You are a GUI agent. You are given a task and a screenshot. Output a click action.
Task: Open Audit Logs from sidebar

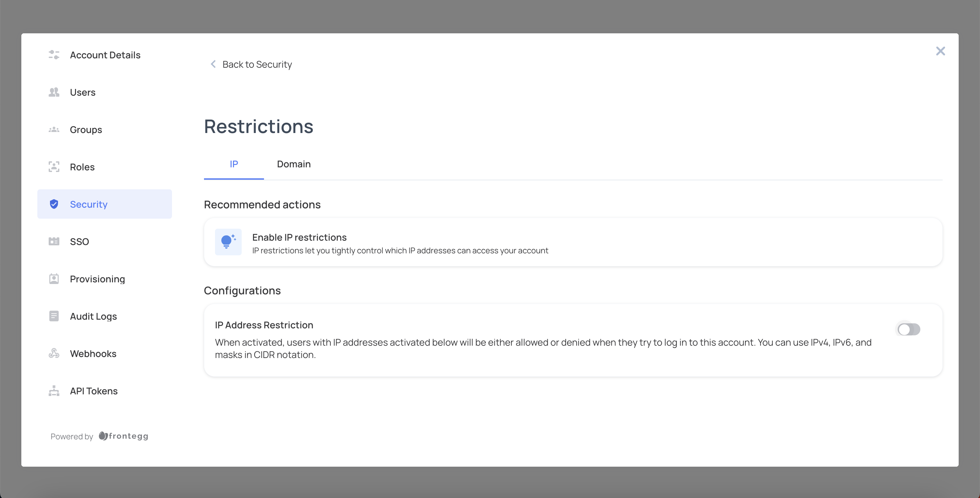94,316
